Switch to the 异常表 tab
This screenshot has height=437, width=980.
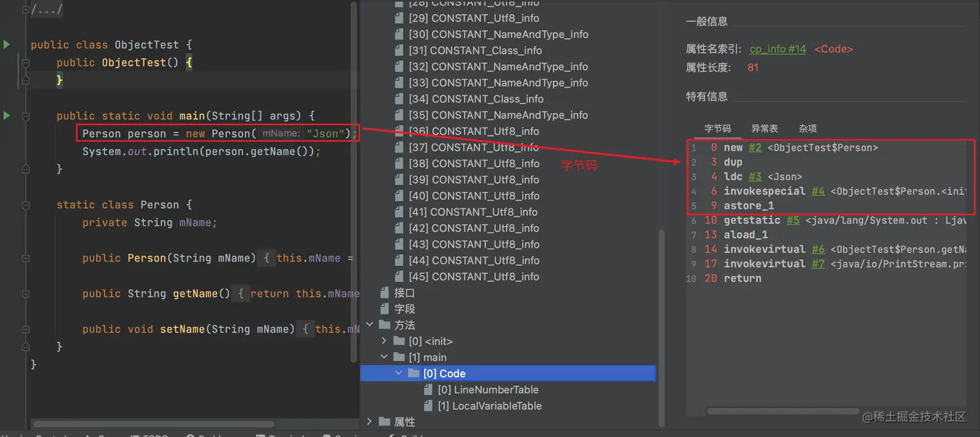764,128
